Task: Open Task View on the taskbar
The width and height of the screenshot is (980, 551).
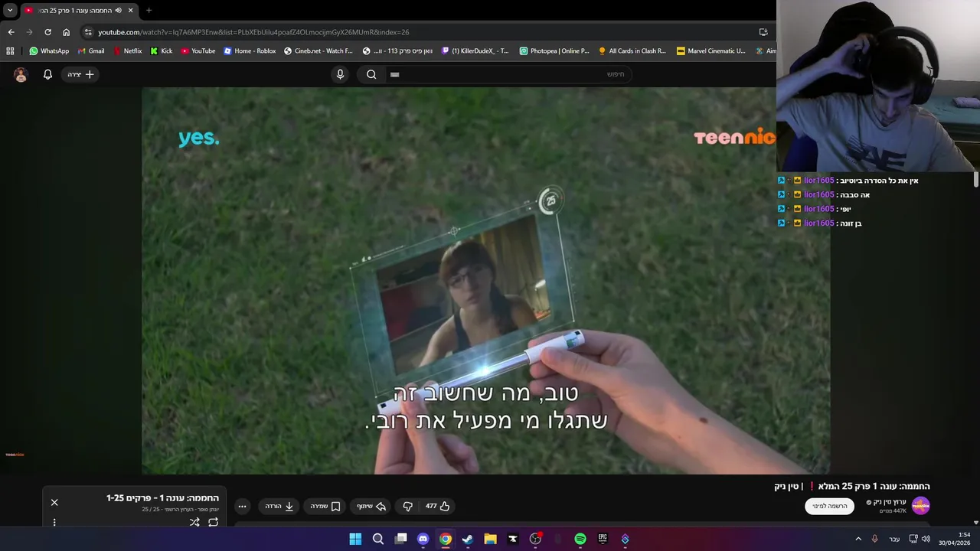Action: coord(400,539)
